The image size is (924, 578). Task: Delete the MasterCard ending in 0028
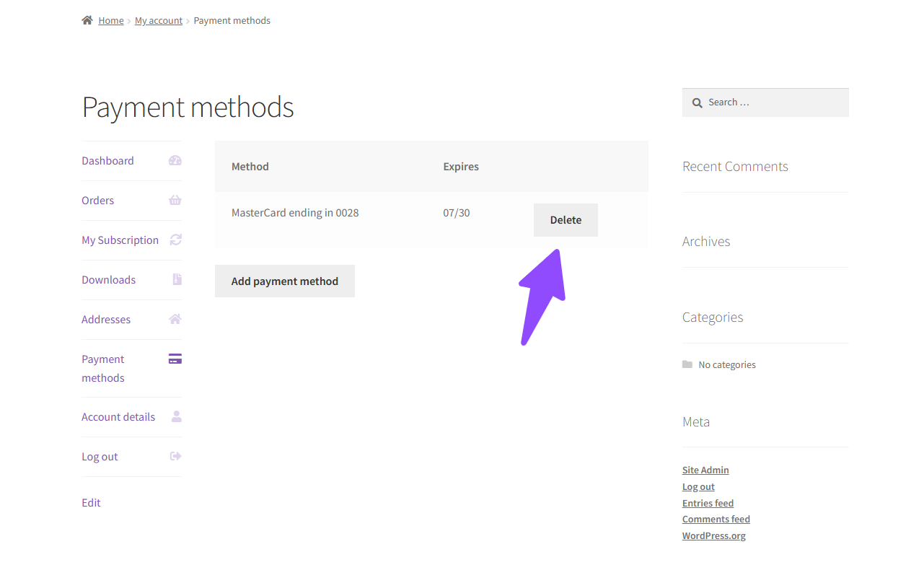(566, 220)
